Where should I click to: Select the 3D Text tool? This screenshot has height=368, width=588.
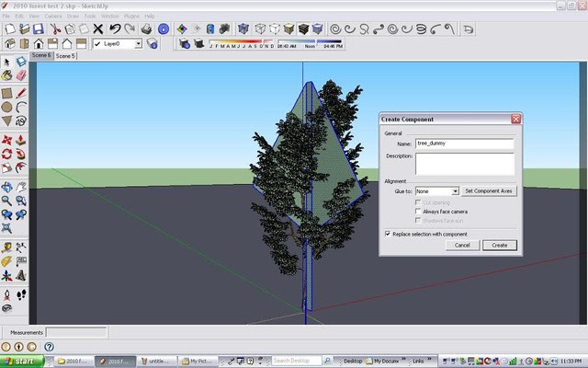(x=21, y=276)
